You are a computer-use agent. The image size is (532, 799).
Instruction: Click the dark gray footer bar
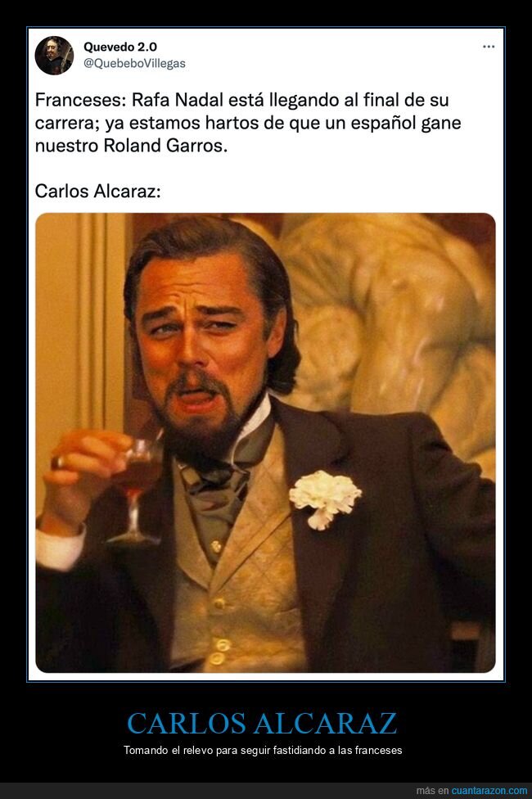[x=266, y=791]
